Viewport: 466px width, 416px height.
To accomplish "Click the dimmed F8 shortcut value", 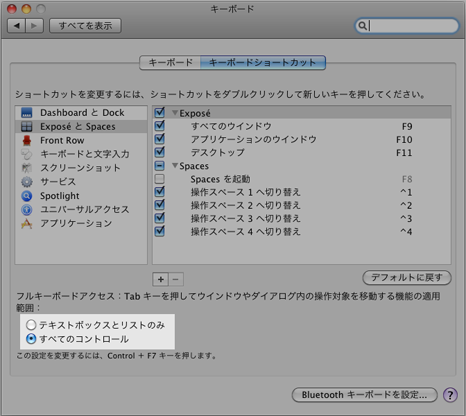I will (x=407, y=179).
